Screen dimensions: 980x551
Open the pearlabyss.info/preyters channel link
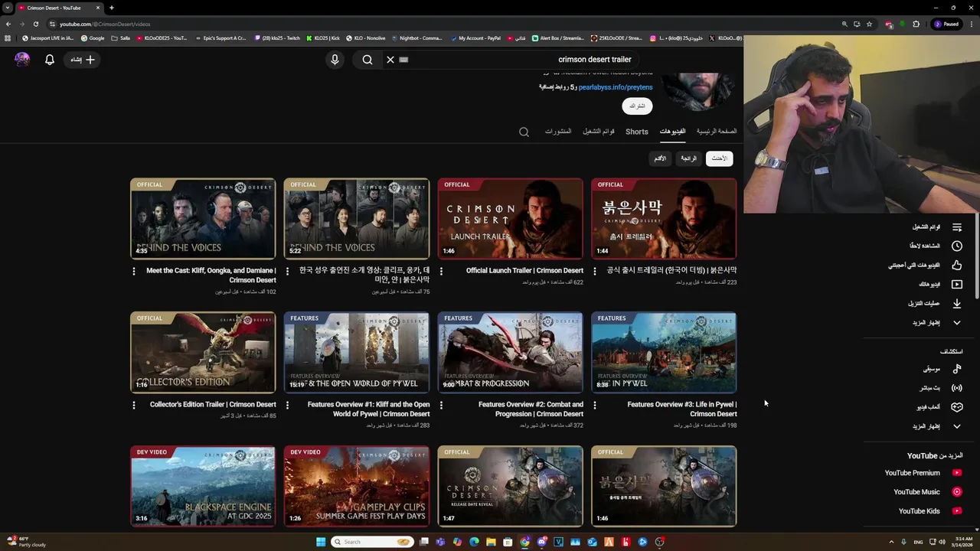pos(615,87)
